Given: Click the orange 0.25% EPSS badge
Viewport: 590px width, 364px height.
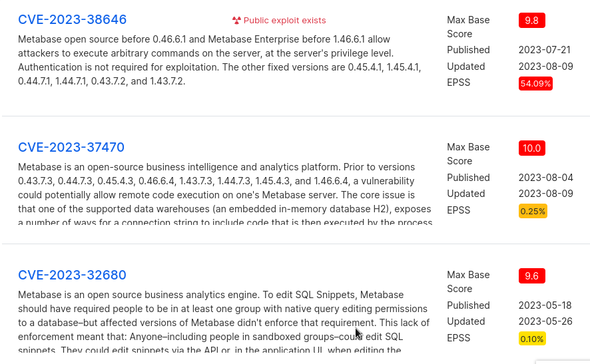Looking at the screenshot, I should point(533,212).
